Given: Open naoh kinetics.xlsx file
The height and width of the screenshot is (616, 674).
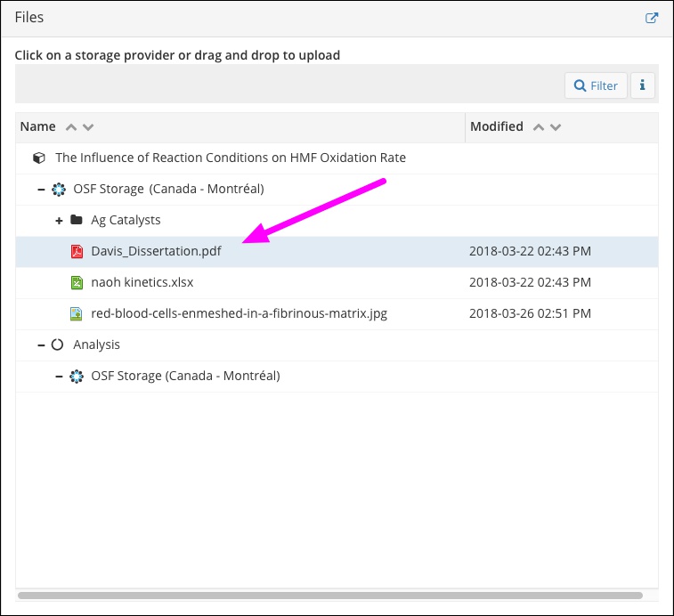Looking at the screenshot, I should click(x=142, y=282).
